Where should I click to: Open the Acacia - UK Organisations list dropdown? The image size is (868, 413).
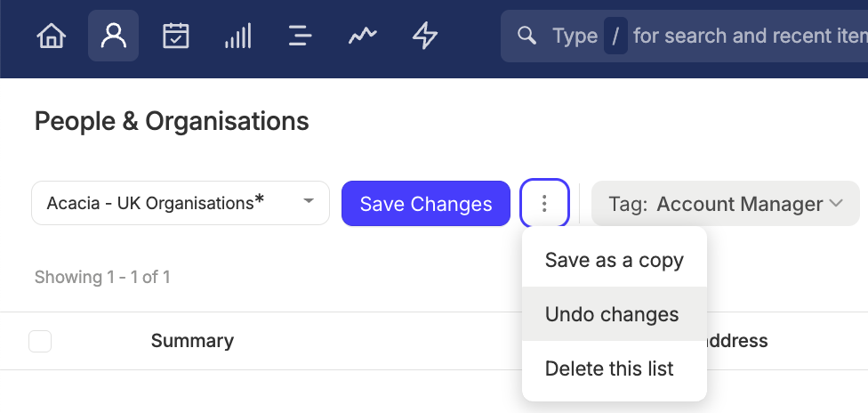point(181,203)
